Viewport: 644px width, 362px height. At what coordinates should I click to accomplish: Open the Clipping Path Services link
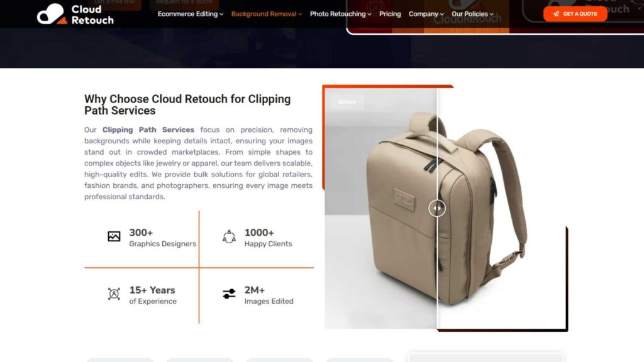coord(148,129)
